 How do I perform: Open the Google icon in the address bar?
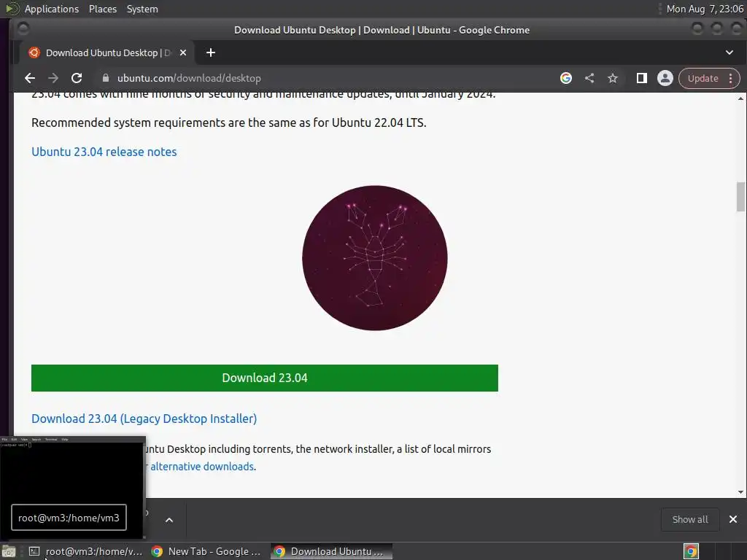(566, 78)
